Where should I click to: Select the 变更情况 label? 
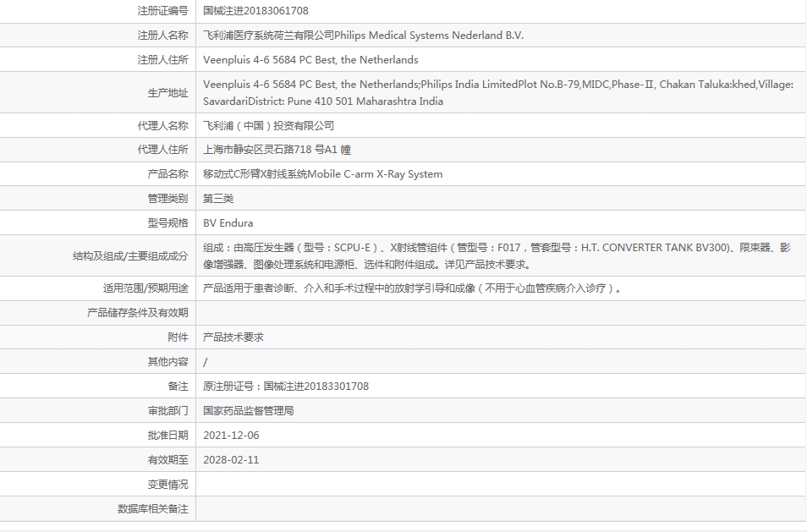(x=167, y=484)
